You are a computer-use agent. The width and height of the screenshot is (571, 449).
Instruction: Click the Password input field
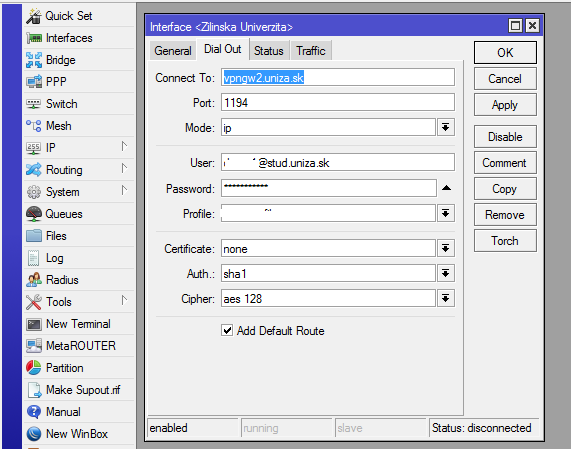[329, 188]
